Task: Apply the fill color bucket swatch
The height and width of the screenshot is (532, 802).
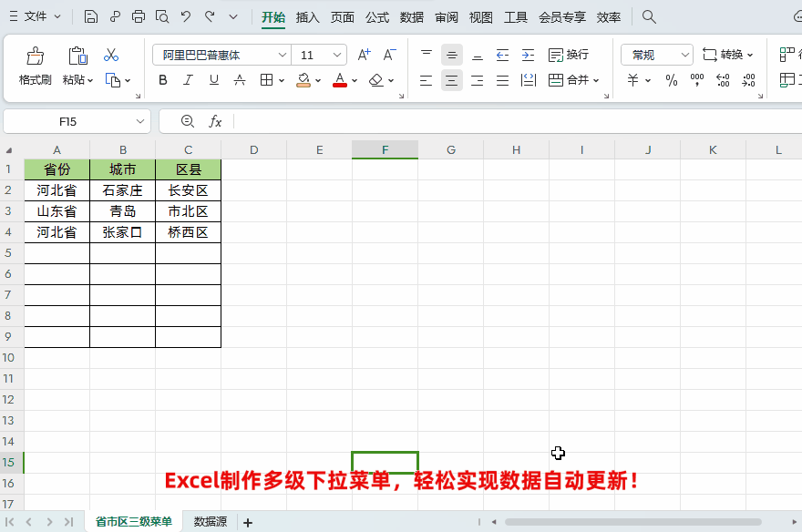Action: [x=303, y=80]
